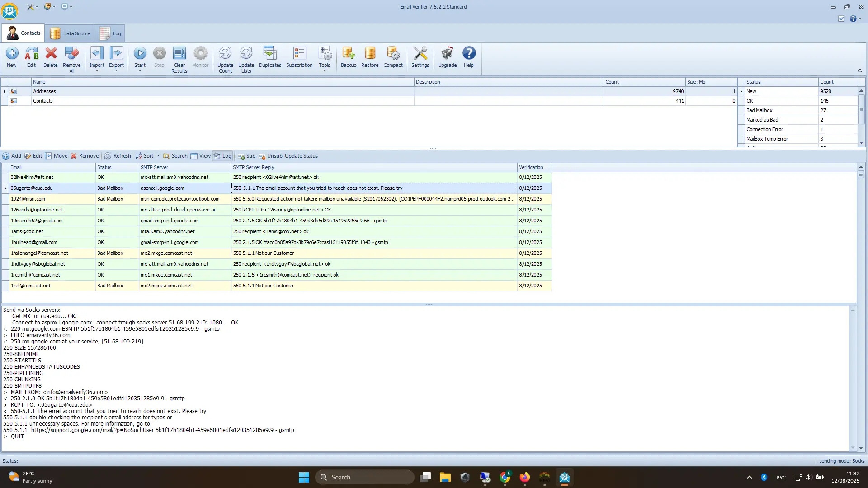Click the Upgrade cart icon

coord(447,57)
